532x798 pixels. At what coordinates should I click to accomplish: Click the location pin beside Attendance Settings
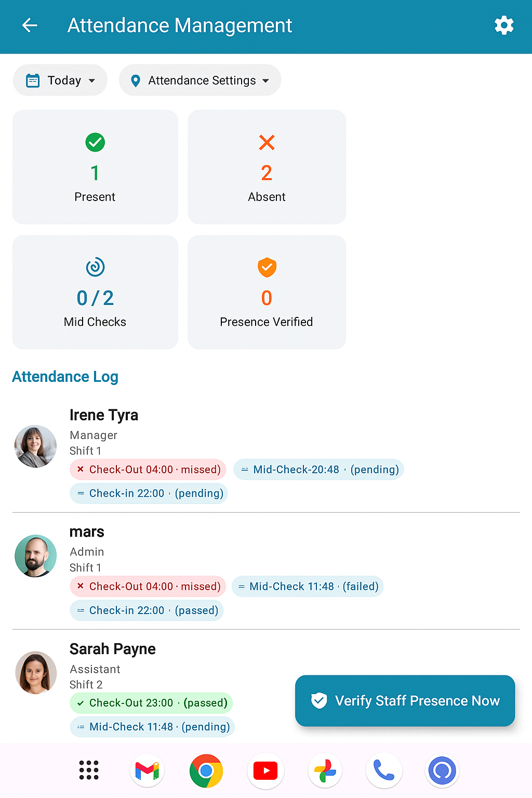pos(136,80)
